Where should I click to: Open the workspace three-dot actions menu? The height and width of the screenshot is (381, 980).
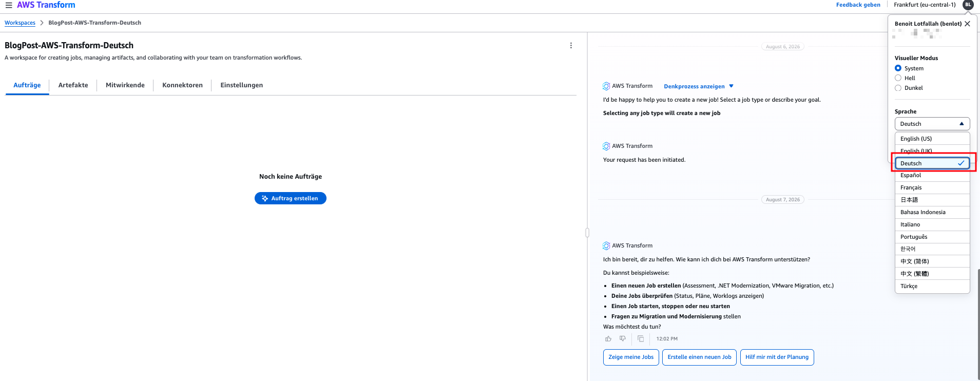point(571,46)
